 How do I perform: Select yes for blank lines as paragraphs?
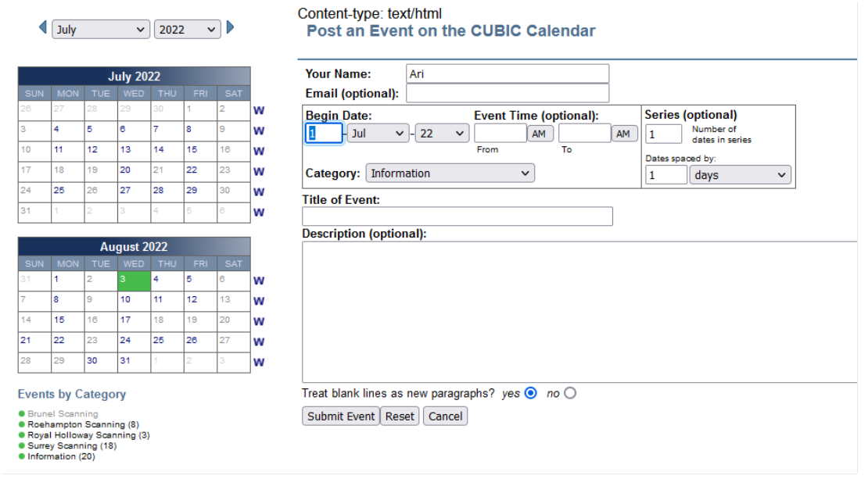coord(531,393)
